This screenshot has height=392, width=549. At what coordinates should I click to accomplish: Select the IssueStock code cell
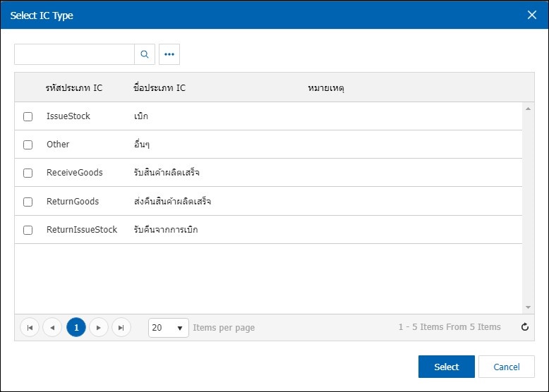[x=68, y=116]
